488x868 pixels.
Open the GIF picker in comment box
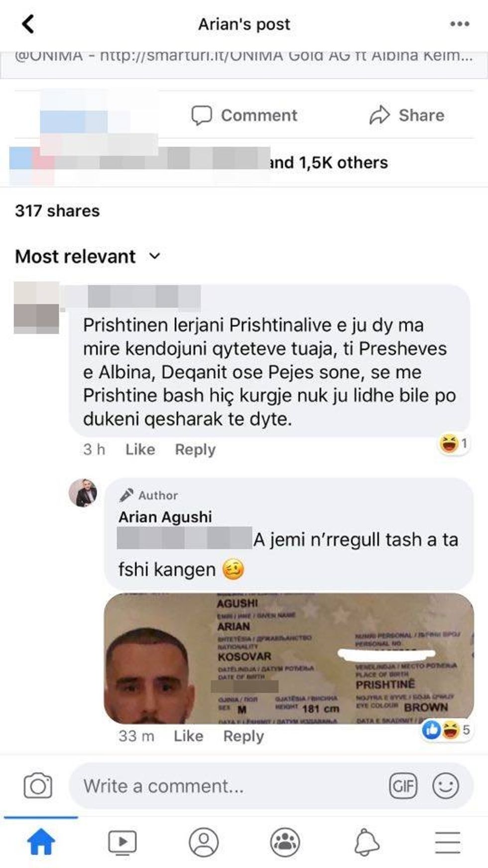pos(402,786)
